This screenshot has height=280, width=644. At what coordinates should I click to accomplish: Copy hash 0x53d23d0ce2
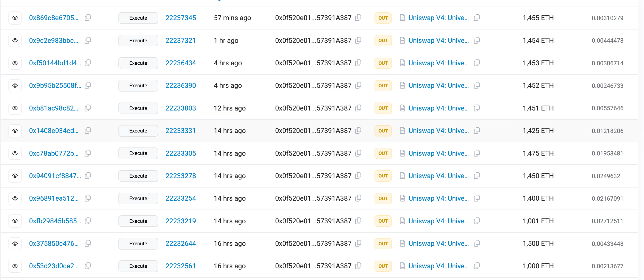point(88,266)
